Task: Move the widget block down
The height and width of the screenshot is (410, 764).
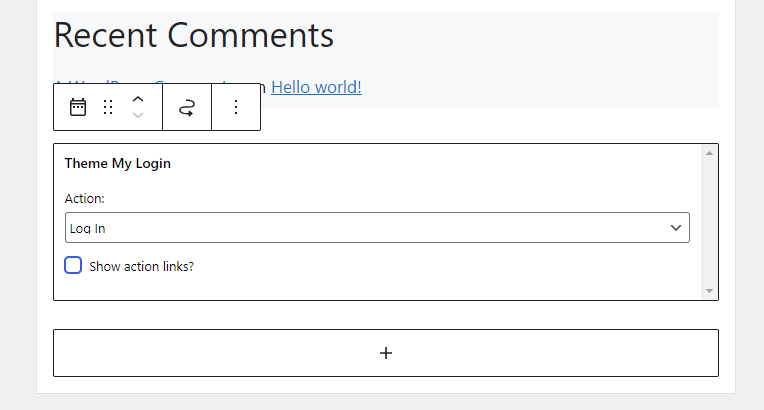Action: (x=138, y=115)
